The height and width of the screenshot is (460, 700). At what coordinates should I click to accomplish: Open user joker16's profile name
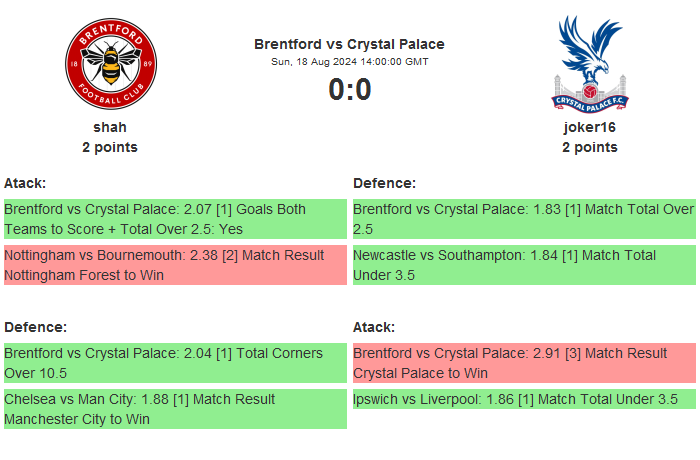(x=589, y=127)
